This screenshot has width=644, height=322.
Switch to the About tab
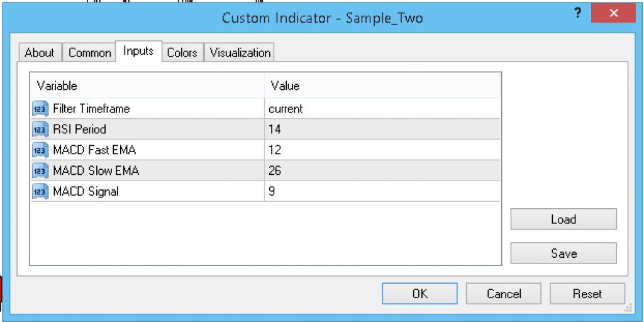coord(40,53)
